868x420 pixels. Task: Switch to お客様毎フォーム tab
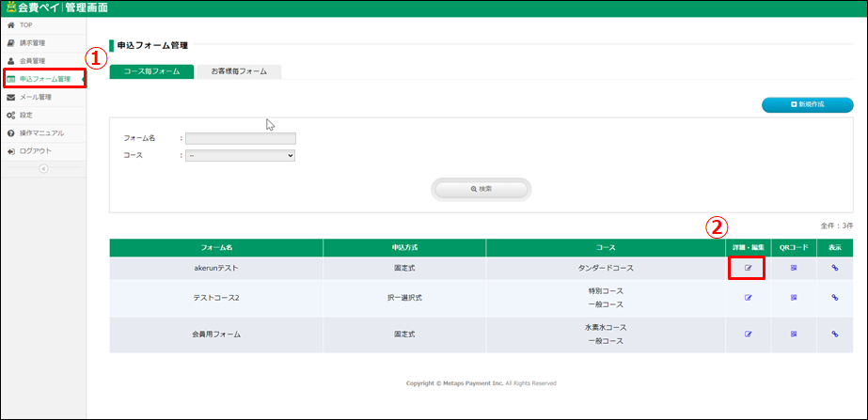pos(239,71)
